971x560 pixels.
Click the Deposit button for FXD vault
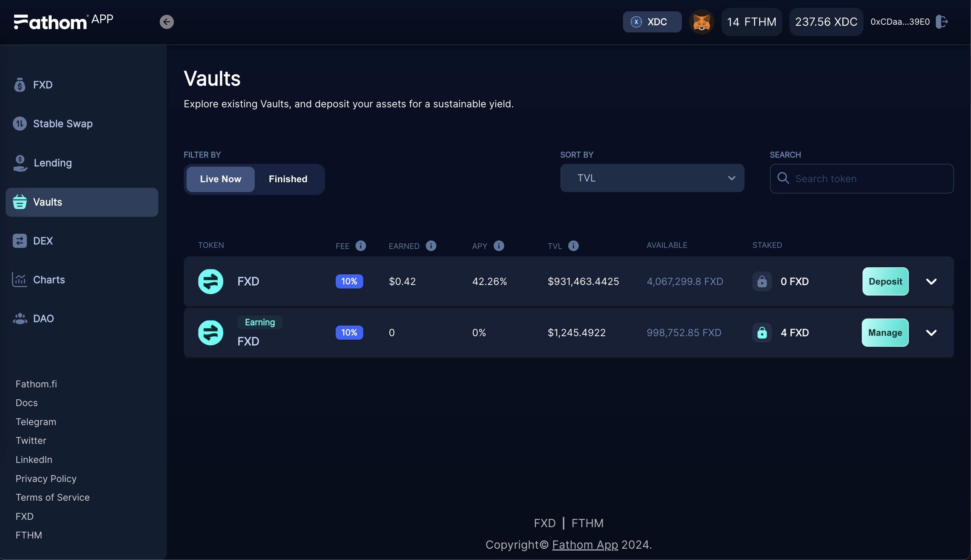[885, 281]
